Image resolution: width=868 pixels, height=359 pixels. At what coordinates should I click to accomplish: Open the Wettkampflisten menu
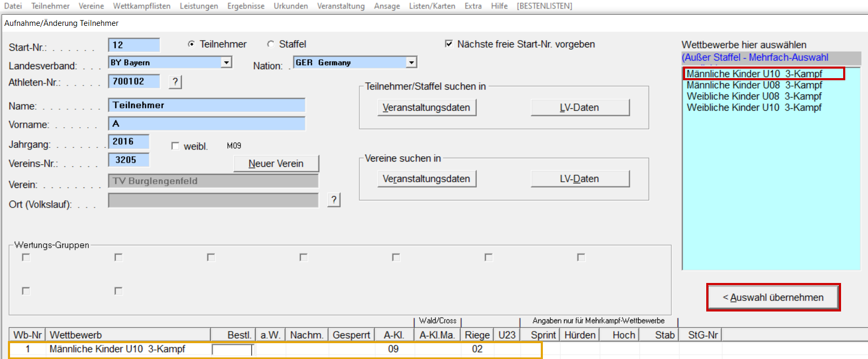click(142, 6)
